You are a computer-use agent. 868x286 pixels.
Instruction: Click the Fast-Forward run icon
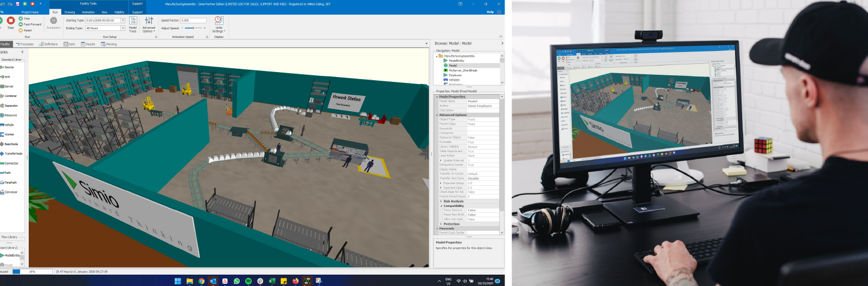pos(21,24)
